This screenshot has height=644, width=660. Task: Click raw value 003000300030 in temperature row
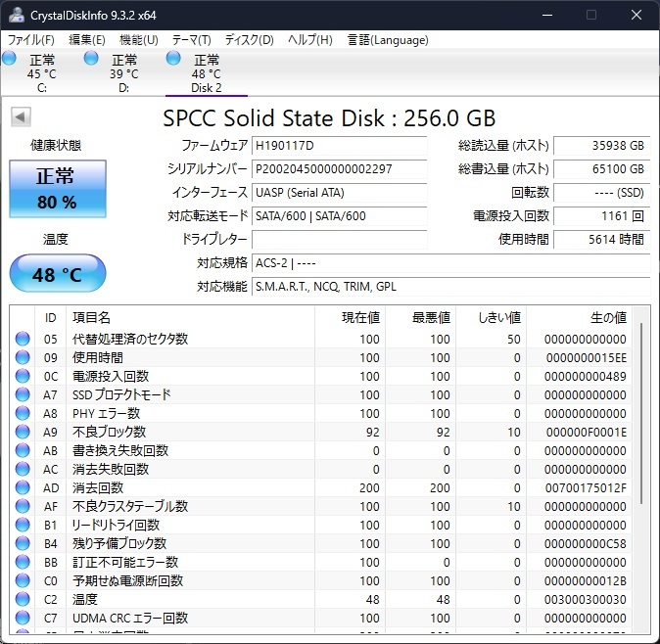pyautogui.click(x=585, y=599)
